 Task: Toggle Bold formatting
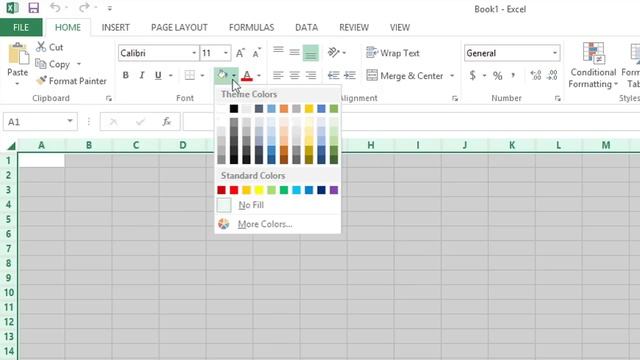tap(125, 75)
